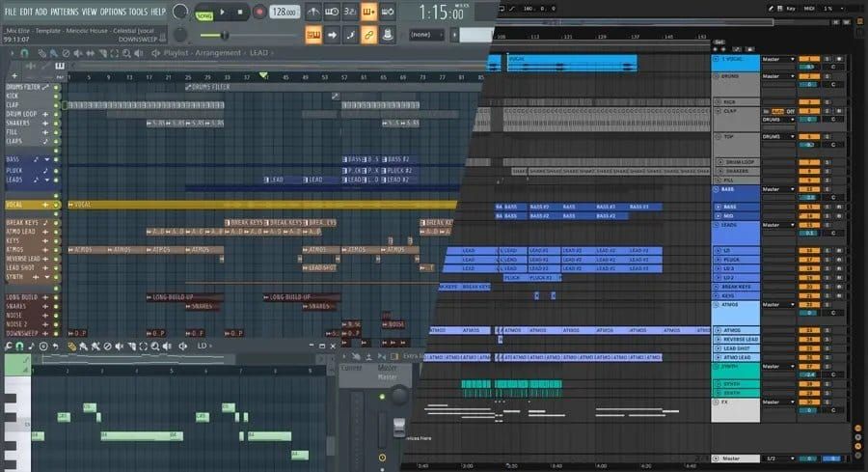The image size is (868, 472).
Task: Select the playlist Slice tool
Action: (x=102, y=53)
